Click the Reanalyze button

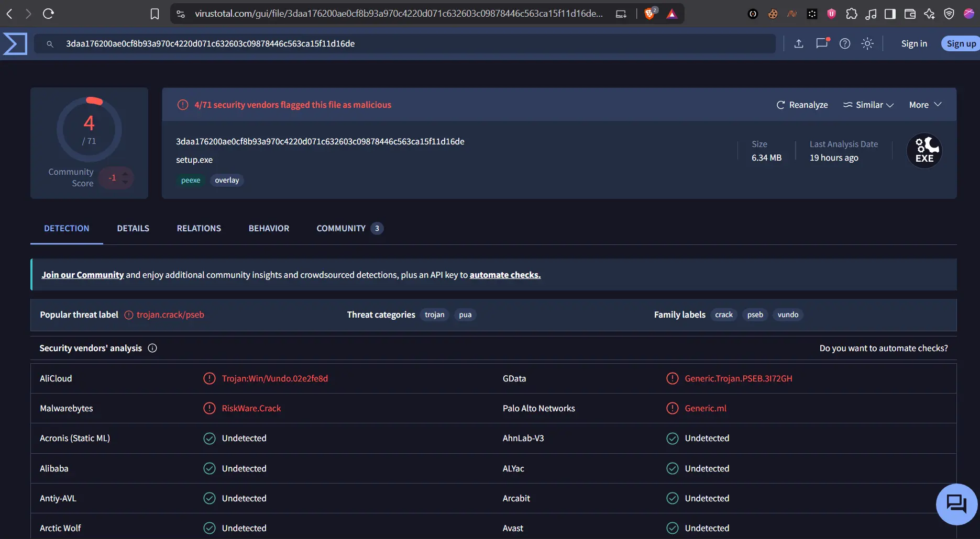tap(802, 105)
